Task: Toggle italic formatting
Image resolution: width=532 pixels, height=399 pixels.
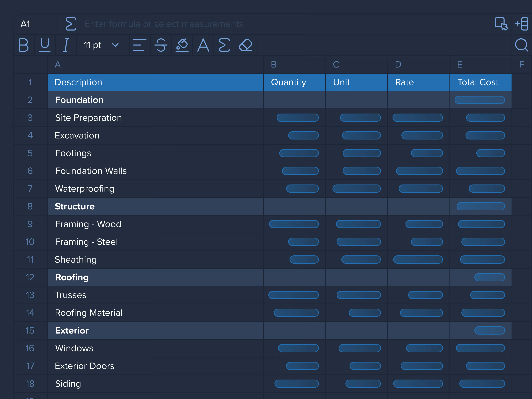Action: click(x=66, y=45)
